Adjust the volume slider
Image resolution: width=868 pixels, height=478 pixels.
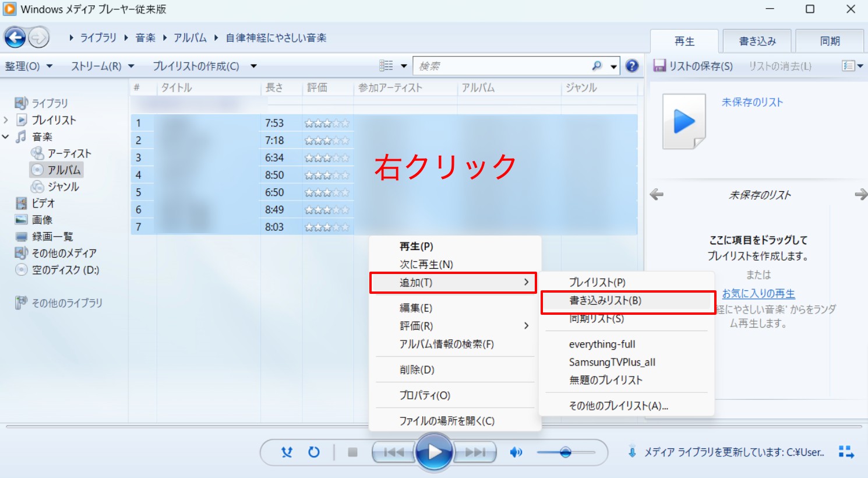566,452
